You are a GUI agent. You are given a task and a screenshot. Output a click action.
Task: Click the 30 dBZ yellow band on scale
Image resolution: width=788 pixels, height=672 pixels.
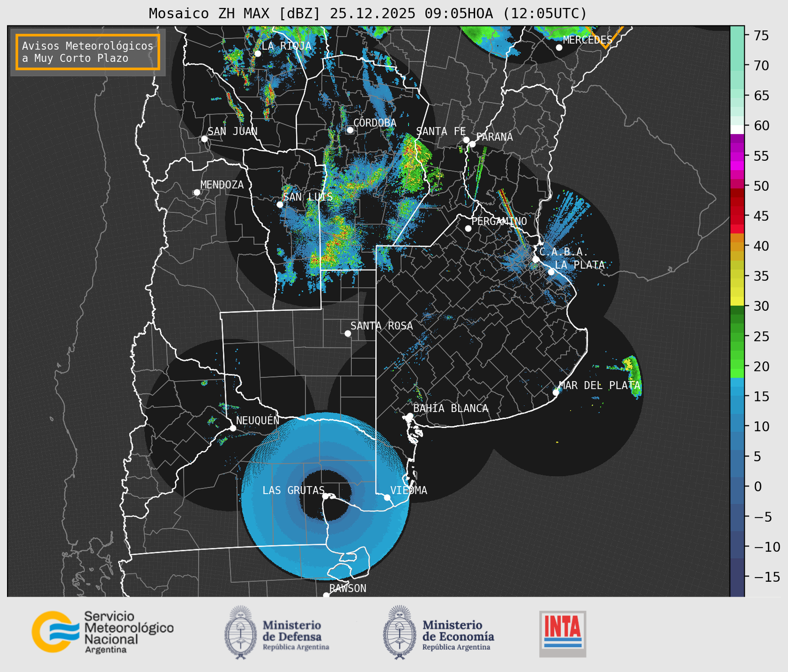click(x=737, y=301)
